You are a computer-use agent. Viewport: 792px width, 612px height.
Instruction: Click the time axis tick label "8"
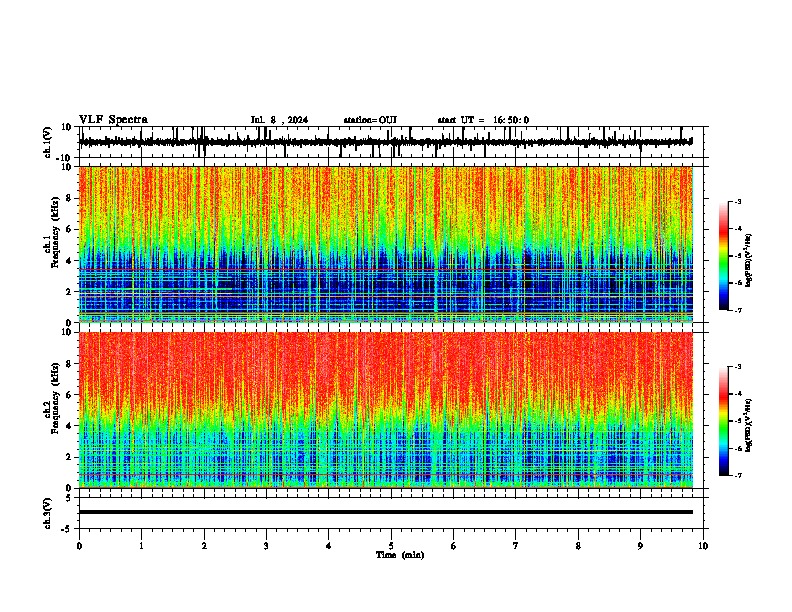(578, 546)
